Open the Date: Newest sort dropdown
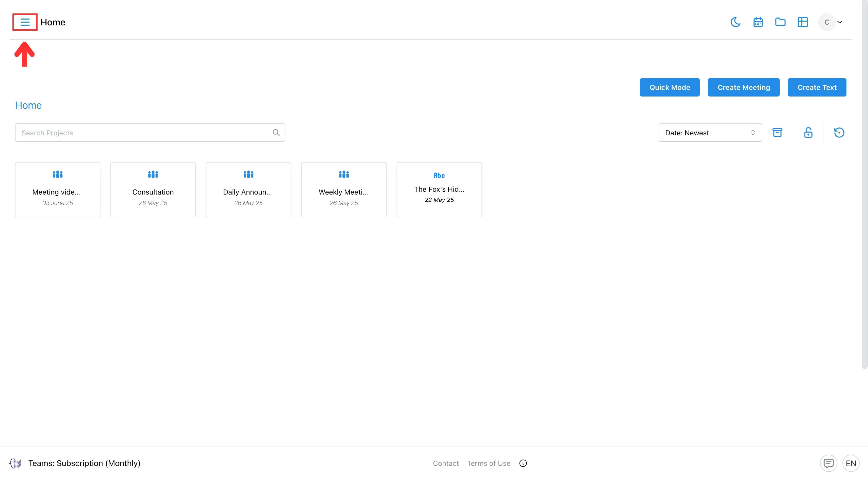Image resolution: width=868 pixels, height=480 pixels. point(710,133)
